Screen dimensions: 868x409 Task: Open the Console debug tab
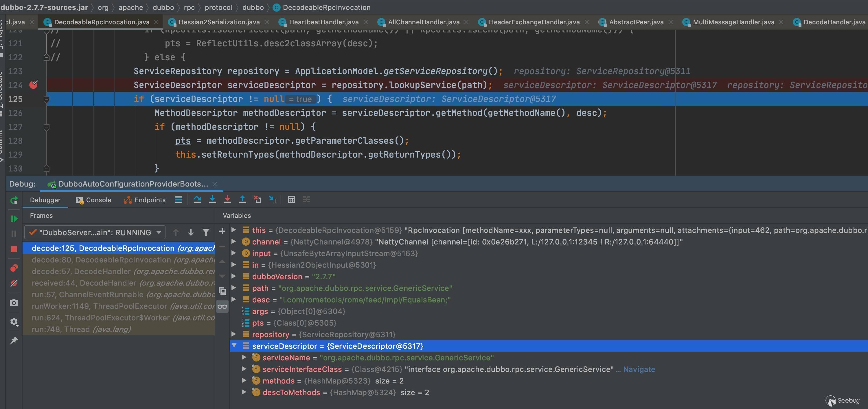pyautogui.click(x=93, y=200)
